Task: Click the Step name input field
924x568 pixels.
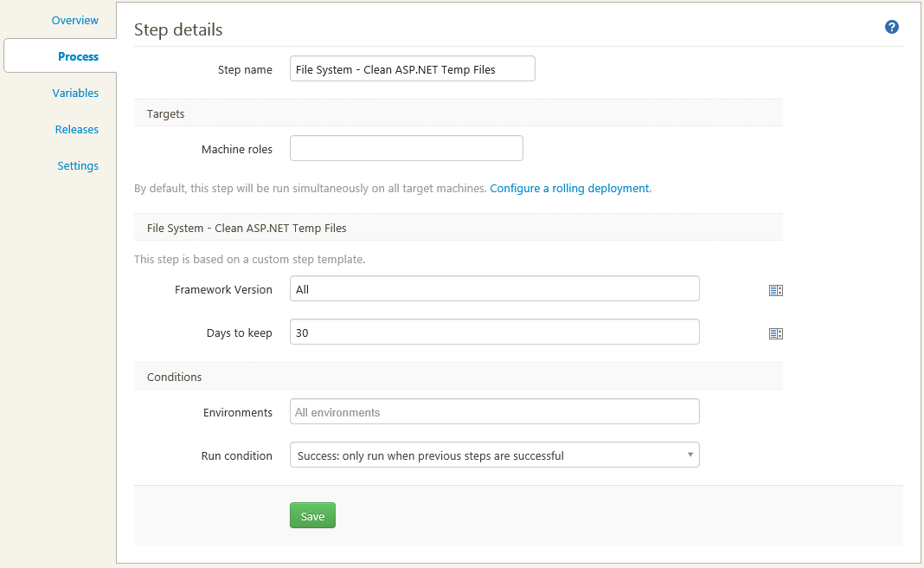Action: pyautogui.click(x=412, y=68)
